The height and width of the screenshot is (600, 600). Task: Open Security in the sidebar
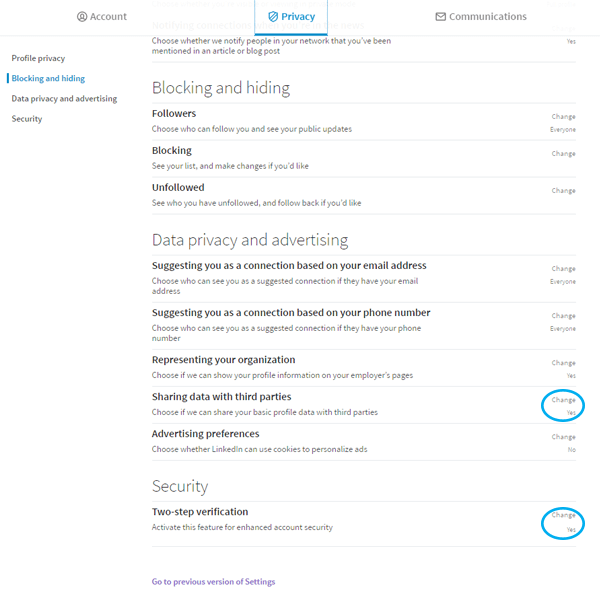[x=27, y=119]
